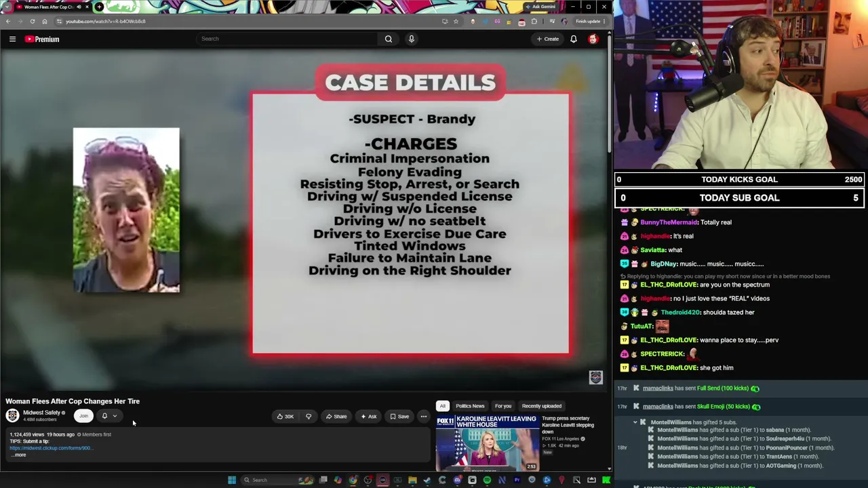Open the midwest.clickup.com tips link
868x488 pixels.
50,448
